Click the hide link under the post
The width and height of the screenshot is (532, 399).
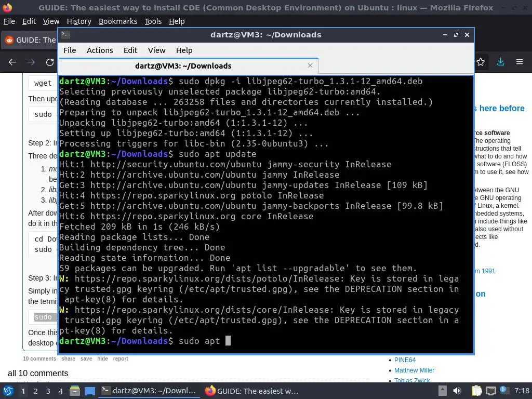pyautogui.click(x=102, y=358)
